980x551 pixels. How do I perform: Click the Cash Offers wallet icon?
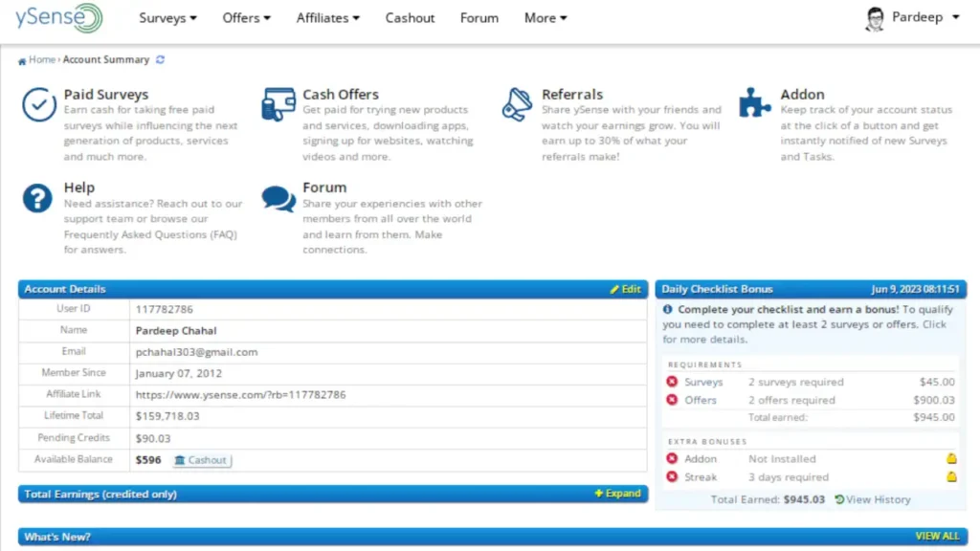278,104
